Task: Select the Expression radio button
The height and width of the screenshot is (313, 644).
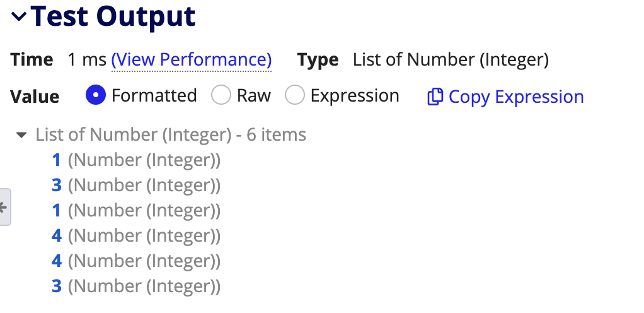Action: coord(295,95)
